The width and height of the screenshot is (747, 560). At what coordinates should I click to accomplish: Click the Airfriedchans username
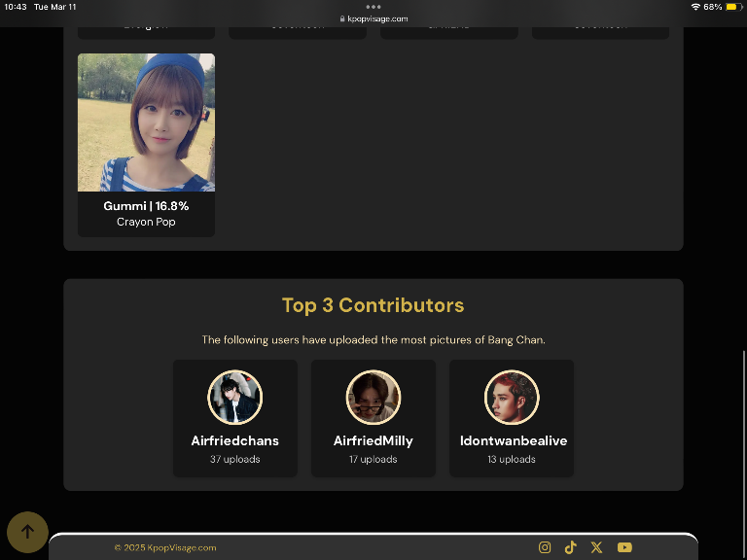point(234,441)
